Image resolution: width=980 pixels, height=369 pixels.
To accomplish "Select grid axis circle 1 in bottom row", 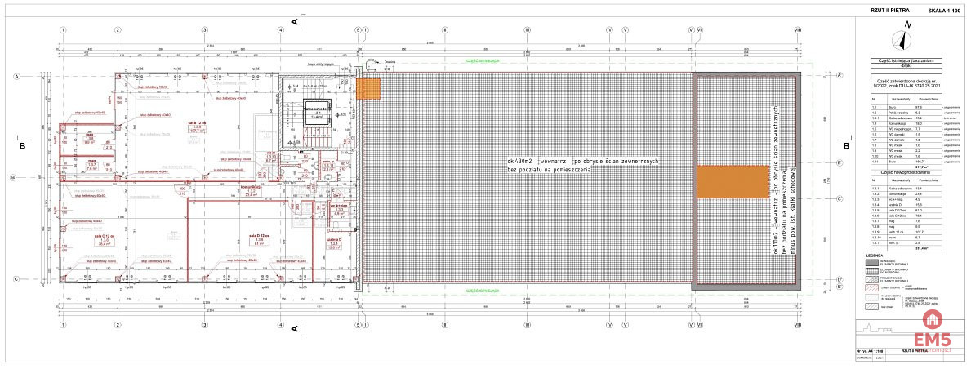I will pos(62,324).
